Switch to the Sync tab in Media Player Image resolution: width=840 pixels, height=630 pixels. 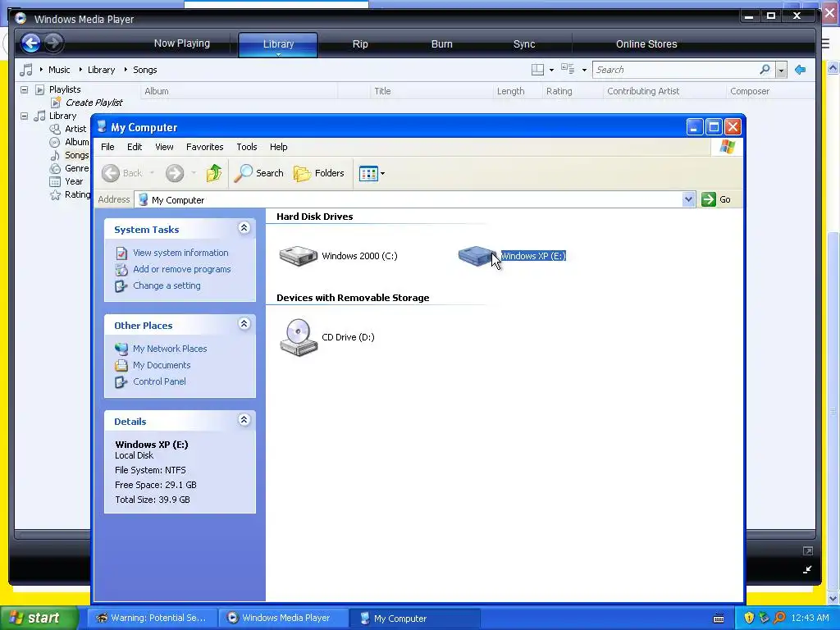524,44
